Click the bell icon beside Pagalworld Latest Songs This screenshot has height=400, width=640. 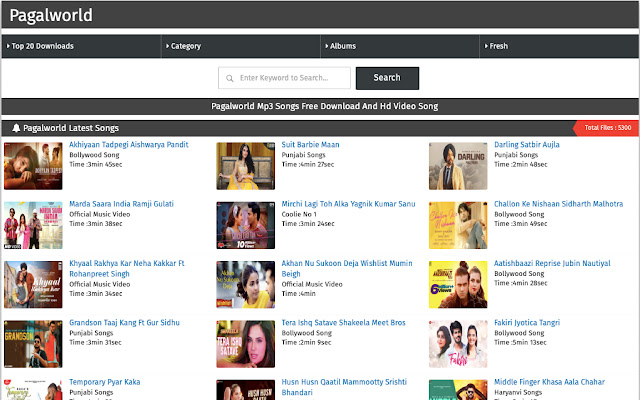(x=16, y=128)
